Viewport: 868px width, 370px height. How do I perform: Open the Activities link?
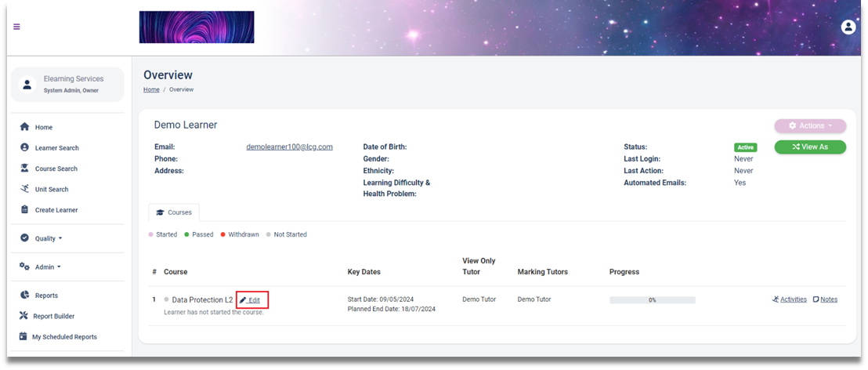point(794,299)
